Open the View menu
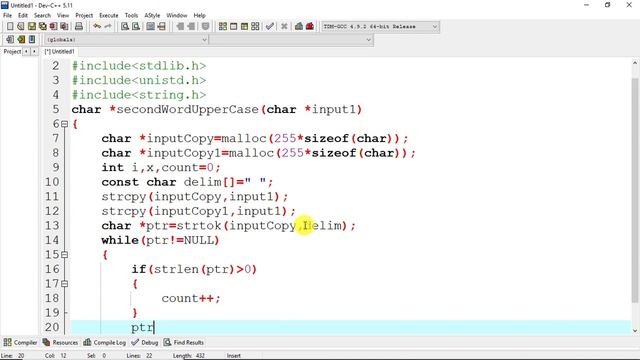Image resolution: width=640 pixels, height=360 pixels. (x=63, y=16)
